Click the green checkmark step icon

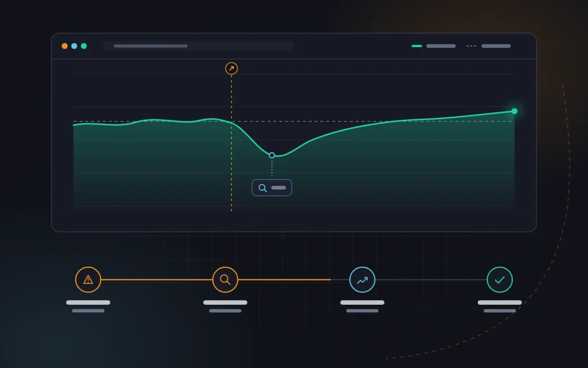click(x=500, y=280)
